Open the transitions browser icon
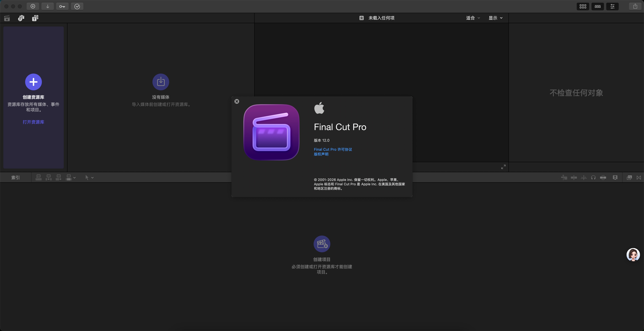 tap(639, 178)
